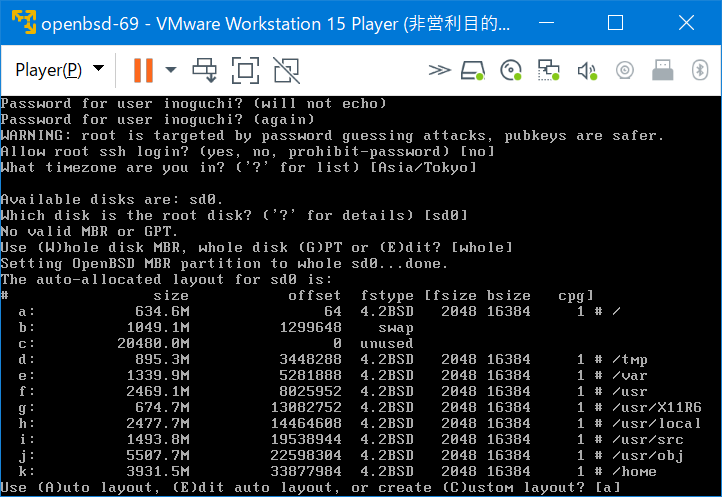Click the '[Asia/Tokyo]' timezone text
722x497 pixels.
point(423,167)
